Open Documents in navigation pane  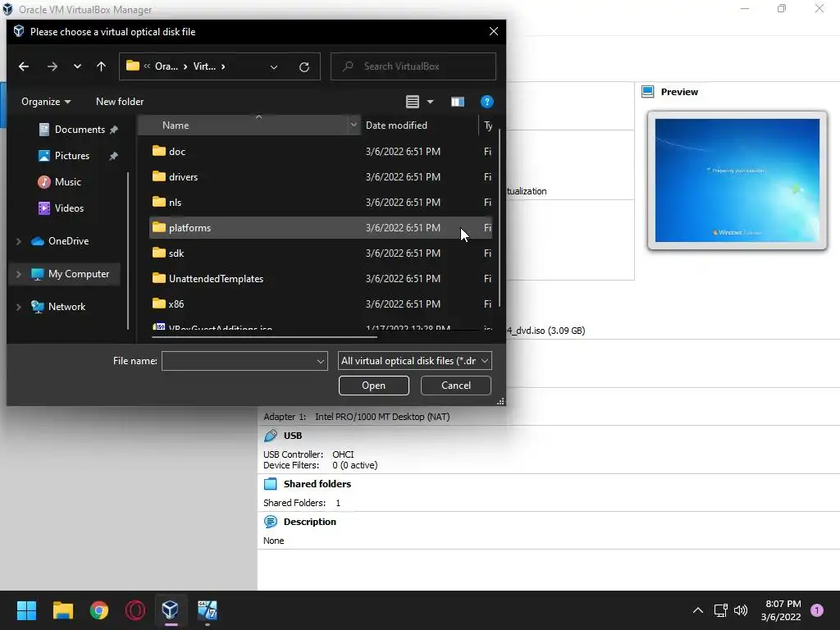(79, 130)
